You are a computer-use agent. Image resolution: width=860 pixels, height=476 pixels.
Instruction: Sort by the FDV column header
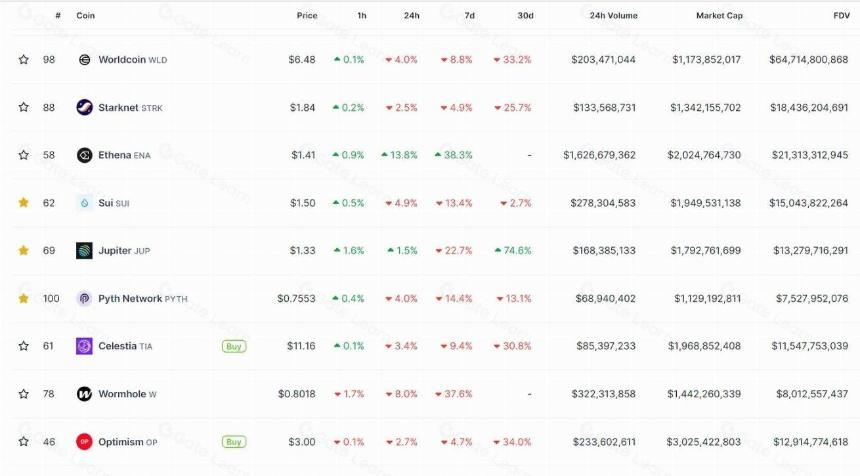(841, 16)
